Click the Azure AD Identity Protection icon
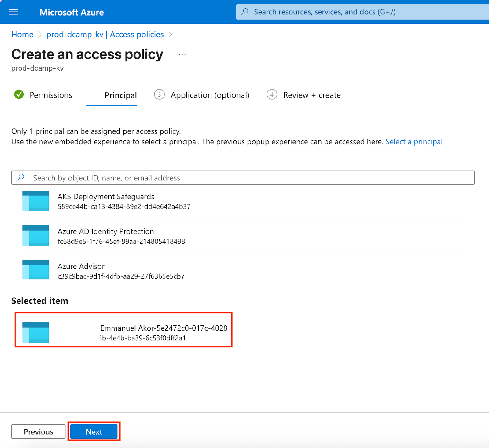Viewport: 489px width, 448px height. pos(35,236)
